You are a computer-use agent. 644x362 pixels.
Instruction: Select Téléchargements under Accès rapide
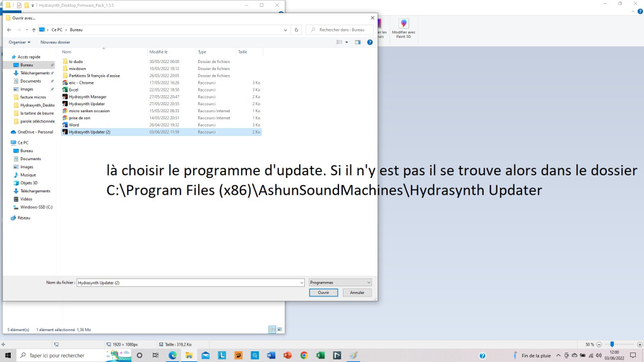35,73
